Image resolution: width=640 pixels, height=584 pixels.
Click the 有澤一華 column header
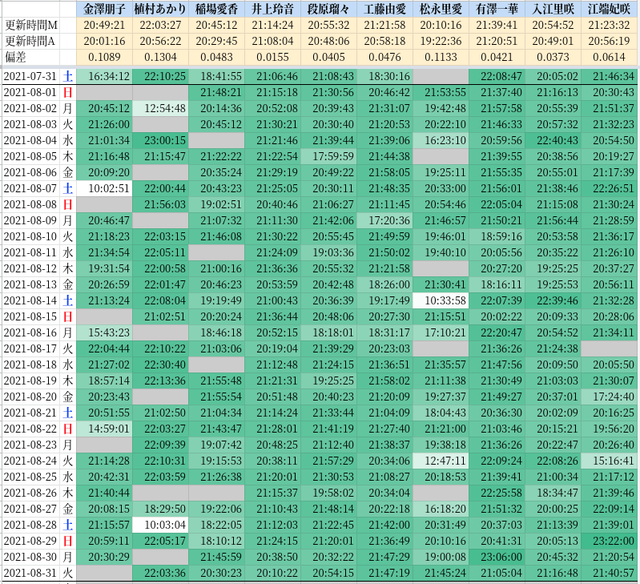(x=497, y=9)
